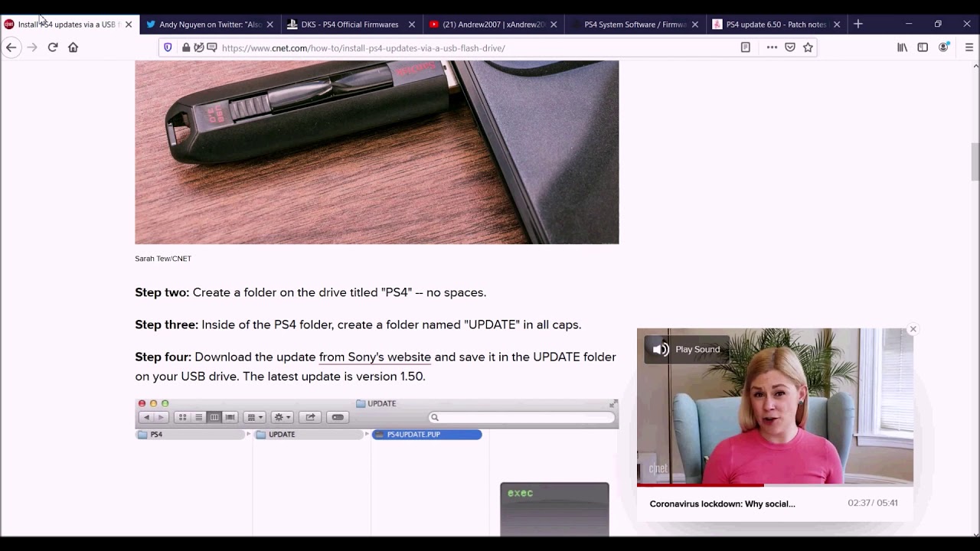Screen dimensions: 980x551
Task: Open the Firefox account icon
Action: pos(944,47)
